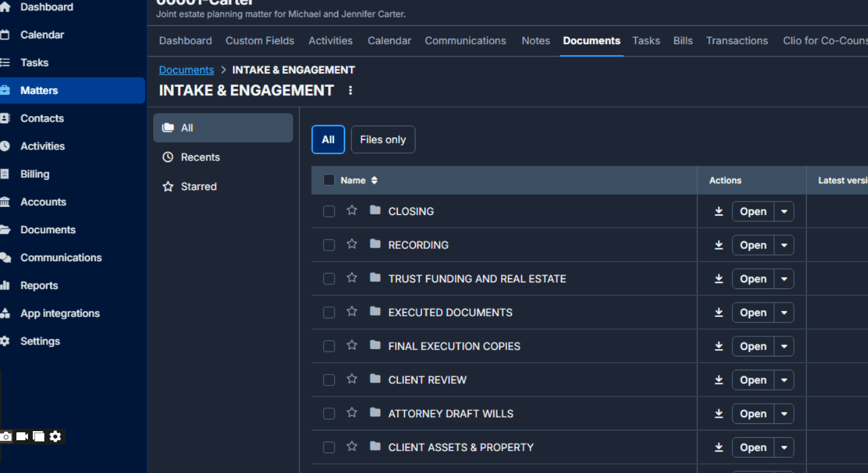Check the FINAL EXECUTION COPIES checkbox
This screenshot has width=868, height=473.
click(x=329, y=346)
